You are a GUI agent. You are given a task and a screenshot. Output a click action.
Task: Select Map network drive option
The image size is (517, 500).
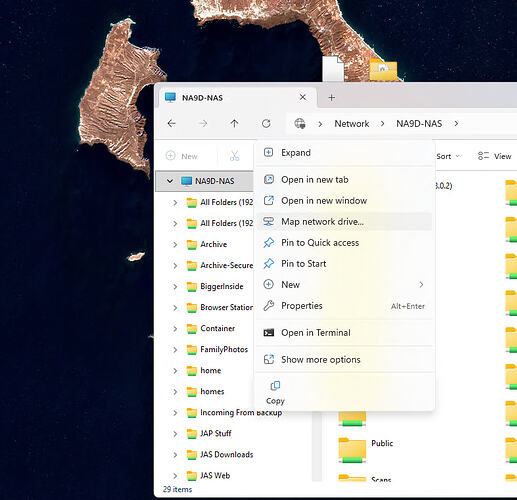pos(344,222)
